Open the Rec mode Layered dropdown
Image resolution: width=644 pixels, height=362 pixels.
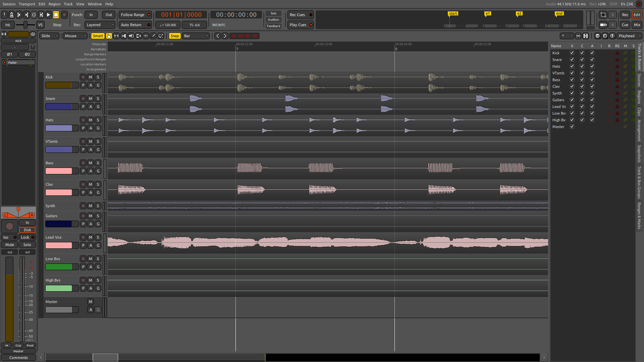click(x=100, y=25)
